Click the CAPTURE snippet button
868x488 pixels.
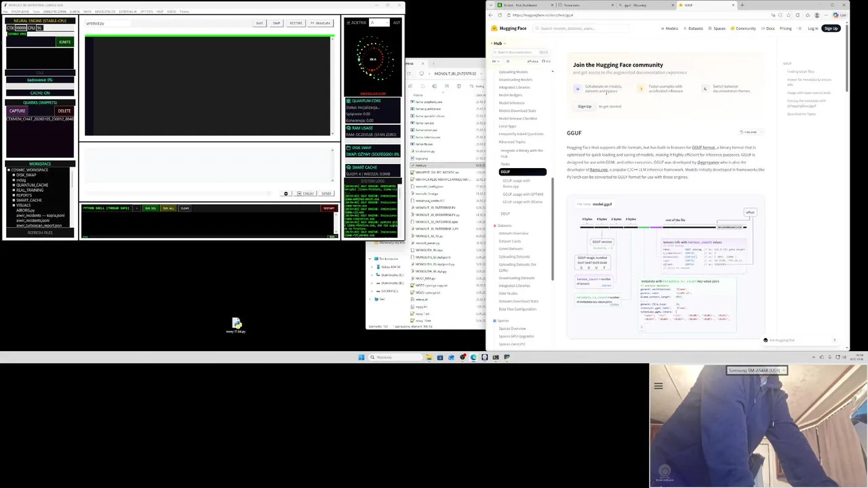(x=18, y=110)
